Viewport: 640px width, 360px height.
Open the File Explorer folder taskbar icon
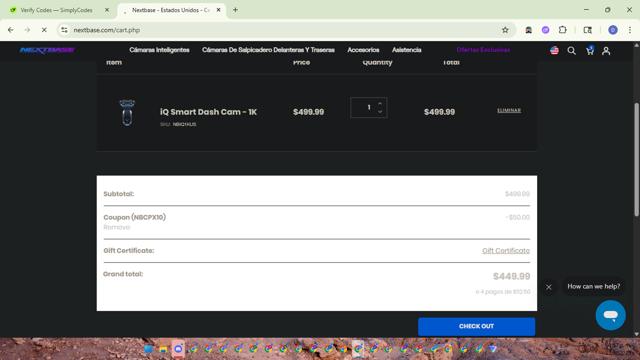point(163,349)
